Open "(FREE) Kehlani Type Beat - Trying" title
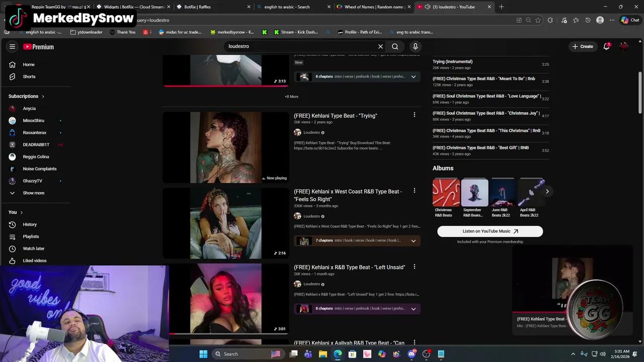The height and width of the screenshot is (362, 644). (x=335, y=116)
